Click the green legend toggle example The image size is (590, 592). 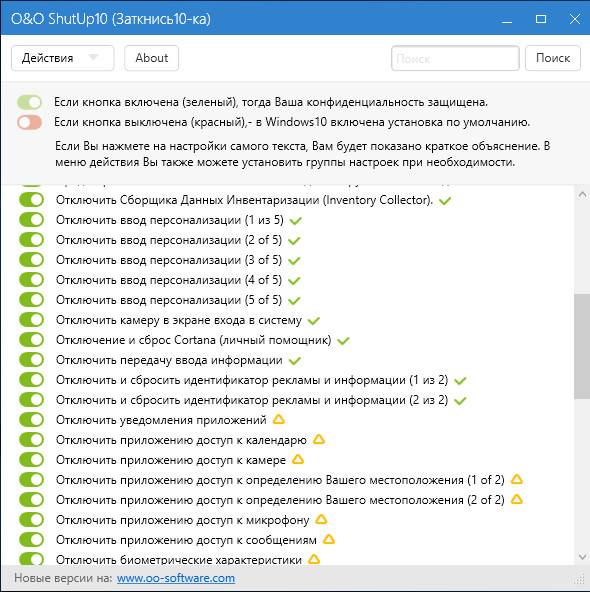pos(29,102)
